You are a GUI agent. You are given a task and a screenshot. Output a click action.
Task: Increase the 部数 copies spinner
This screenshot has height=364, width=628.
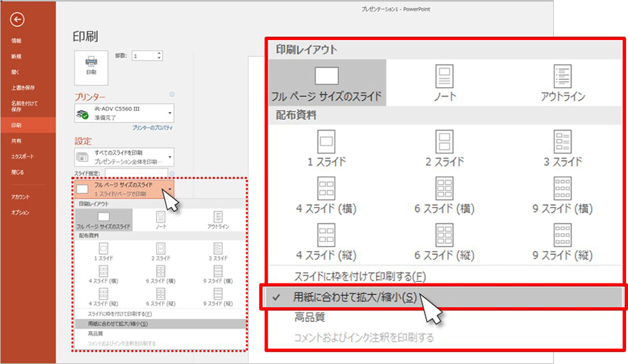pyautogui.click(x=159, y=53)
